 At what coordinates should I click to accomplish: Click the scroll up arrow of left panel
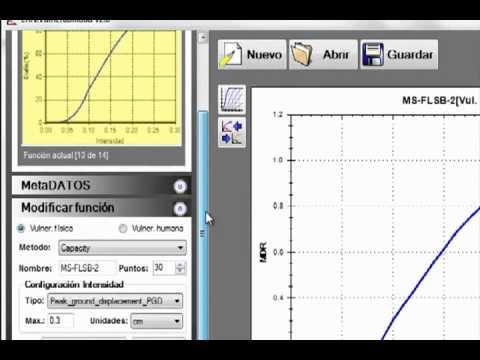point(203,38)
